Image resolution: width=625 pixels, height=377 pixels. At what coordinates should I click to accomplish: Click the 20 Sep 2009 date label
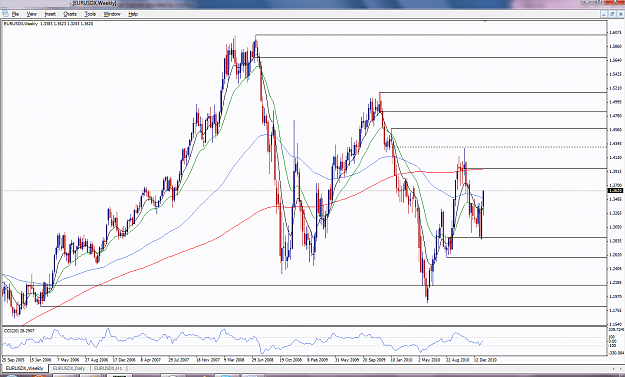pyautogui.click(x=374, y=359)
